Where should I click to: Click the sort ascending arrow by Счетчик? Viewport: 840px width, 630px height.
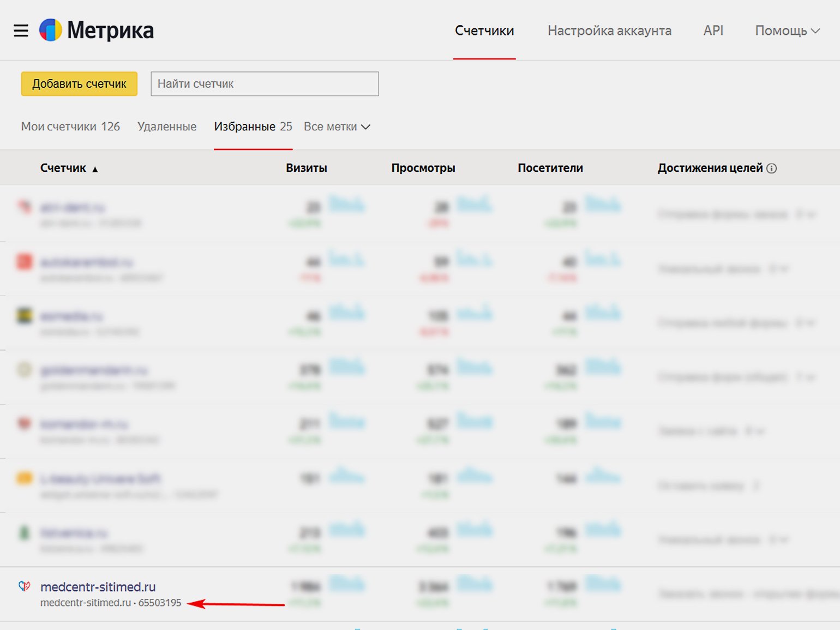[95, 169]
